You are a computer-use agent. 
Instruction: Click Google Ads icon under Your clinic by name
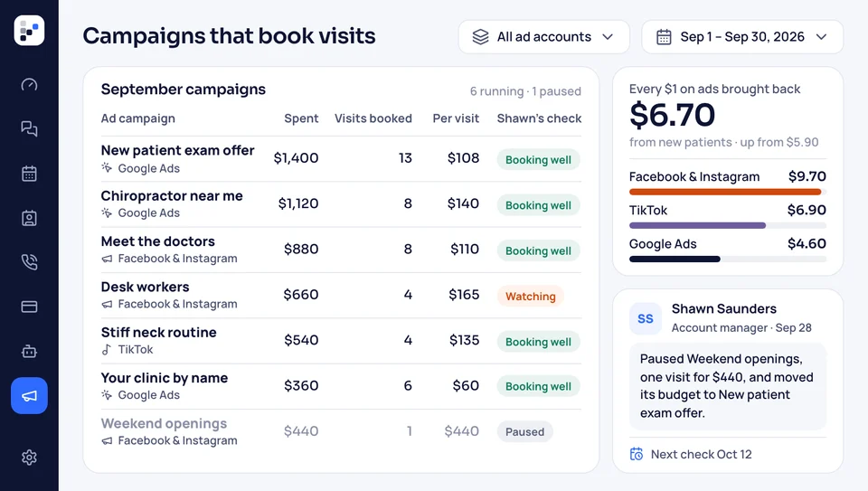click(107, 394)
